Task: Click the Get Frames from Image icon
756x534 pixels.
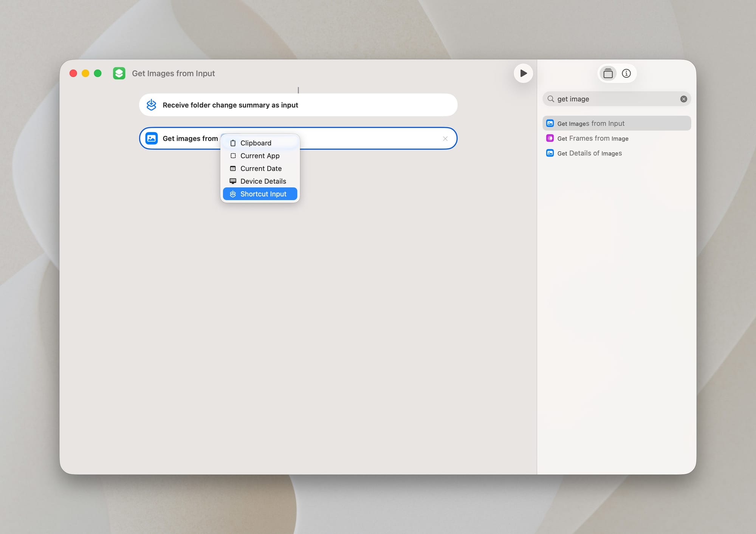Action: (550, 138)
